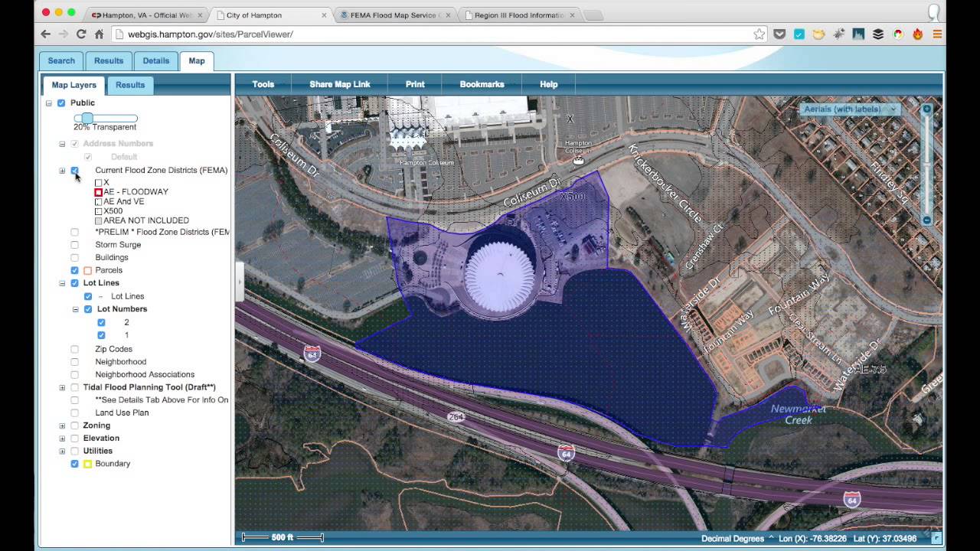Click the Print button
This screenshot has height=551, width=980.
pyautogui.click(x=415, y=84)
